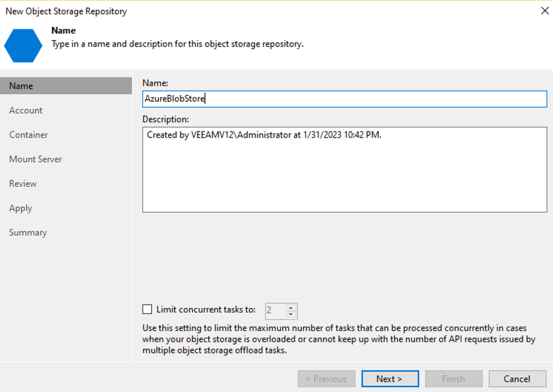Cancel the repository wizard

point(517,379)
